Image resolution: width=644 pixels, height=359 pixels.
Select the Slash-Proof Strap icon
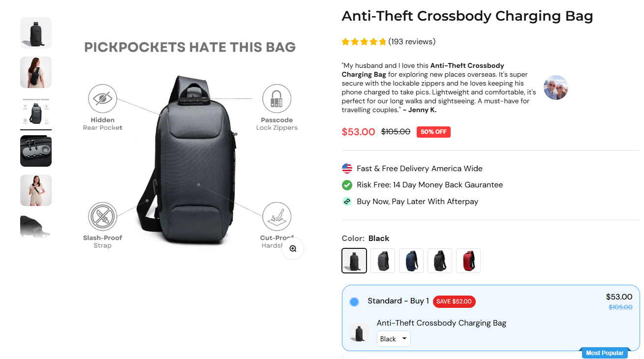(x=102, y=215)
